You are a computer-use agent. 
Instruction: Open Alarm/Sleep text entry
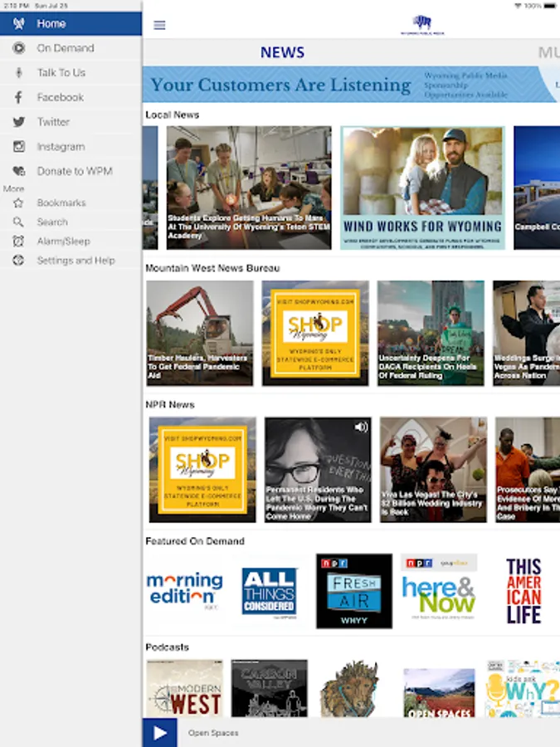tap(63, 241)
